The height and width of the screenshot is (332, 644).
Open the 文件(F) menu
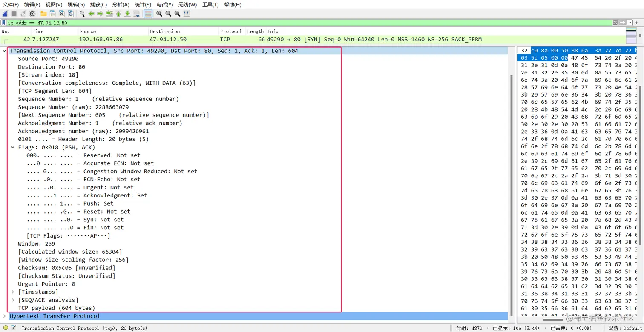(x=11, y=4)
